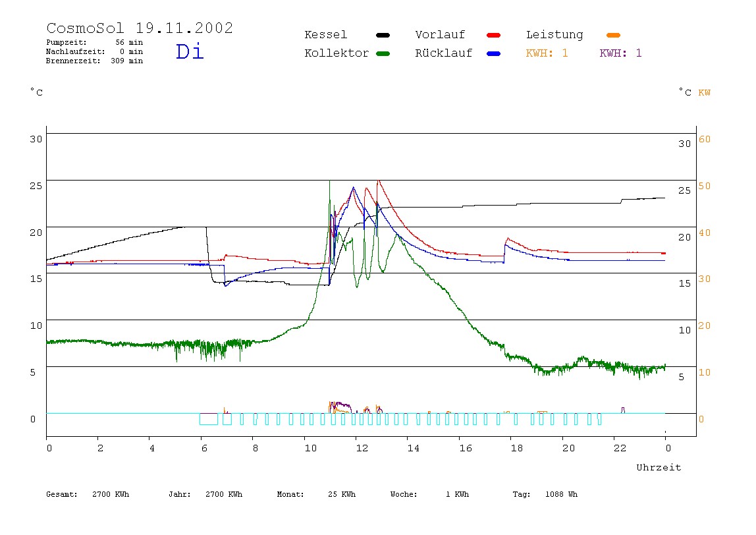Select the Jahr value "2700 KWh"
Viewport: 756px width, 535px height.
pos(224,494)
